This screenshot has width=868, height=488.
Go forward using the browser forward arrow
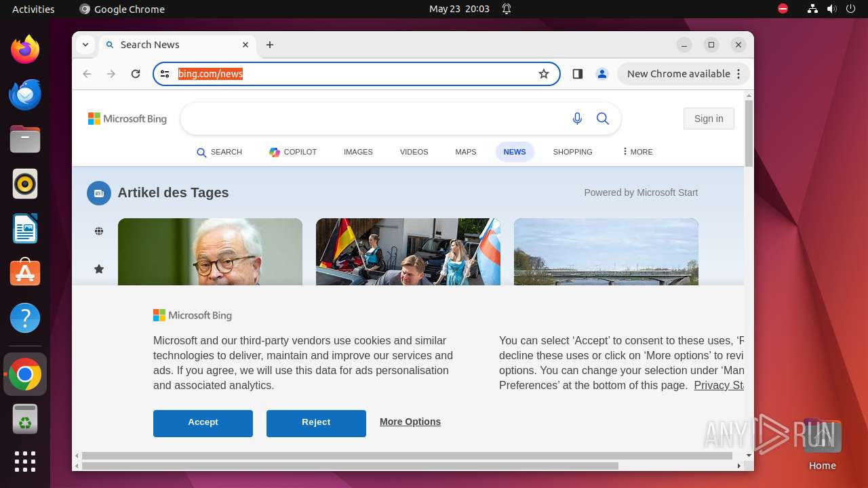coord(111,74)
